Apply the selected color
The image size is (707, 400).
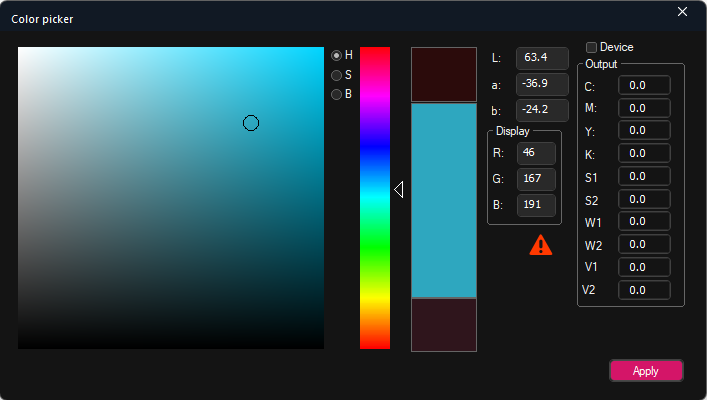(646, 371)
